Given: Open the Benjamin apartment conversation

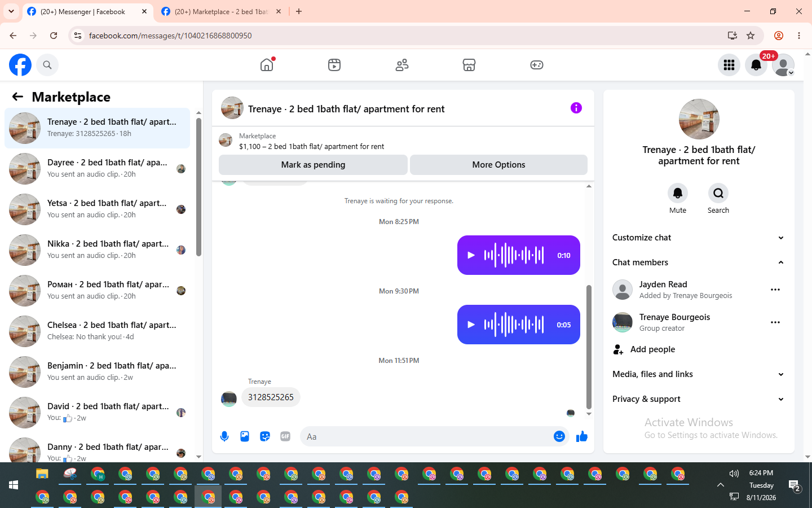Looking at the screenshot, I should pyautogui.click(x=98, y=372).
